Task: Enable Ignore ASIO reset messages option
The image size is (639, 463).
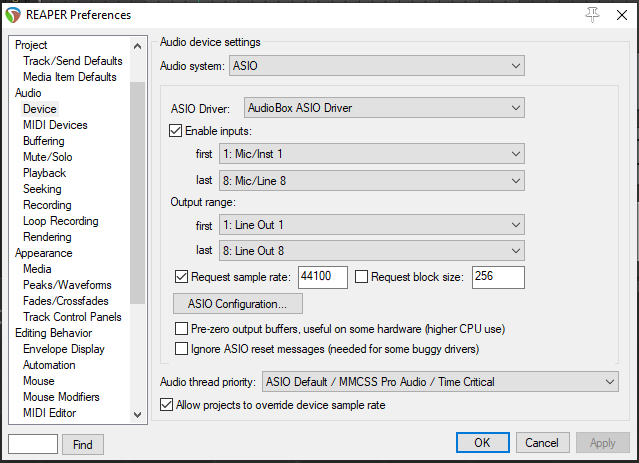Action: pos(181,348)
